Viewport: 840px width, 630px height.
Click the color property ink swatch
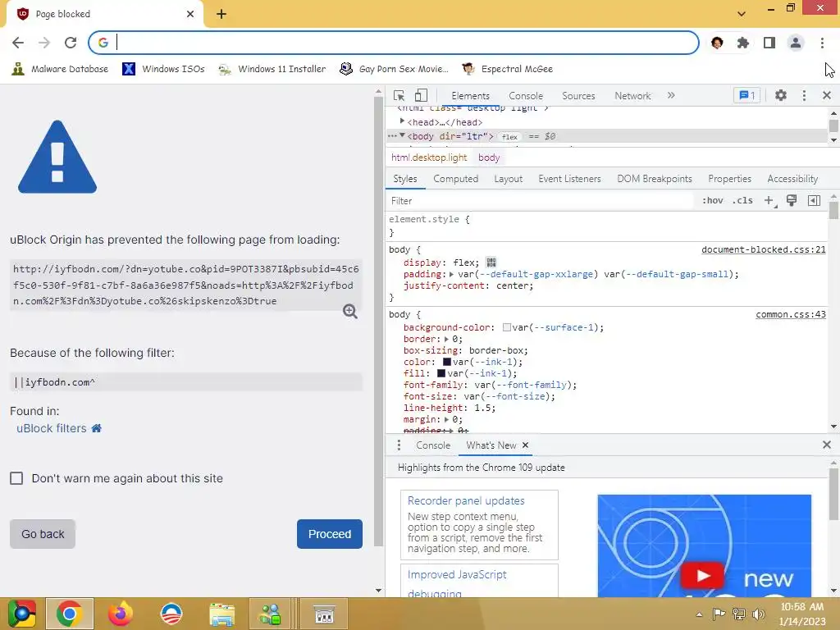click(447, 362)
